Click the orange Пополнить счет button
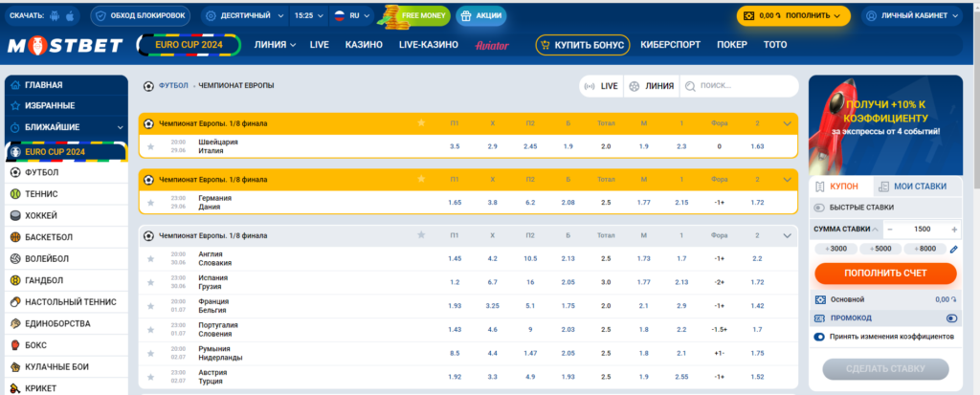The width and height of the screenshot is (980, 395). (885, 274)
